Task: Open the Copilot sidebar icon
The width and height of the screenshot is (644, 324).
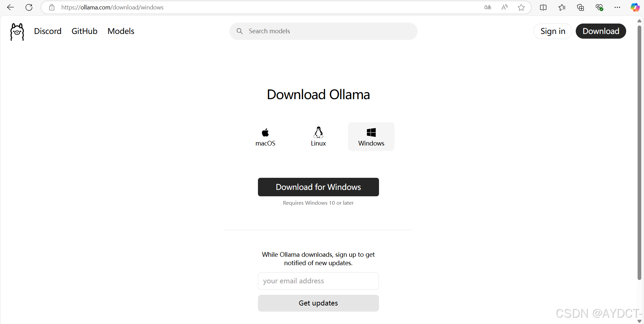Action: click(x=635, y=7)
